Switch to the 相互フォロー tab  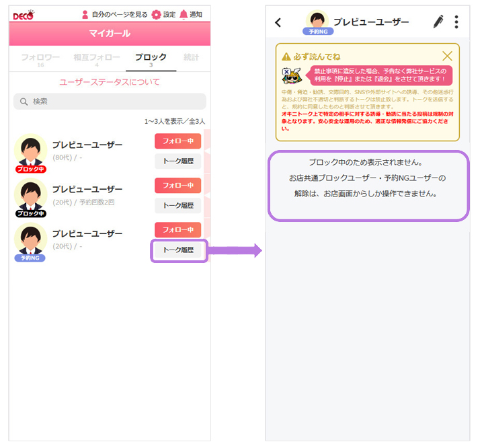click(97, 59)
